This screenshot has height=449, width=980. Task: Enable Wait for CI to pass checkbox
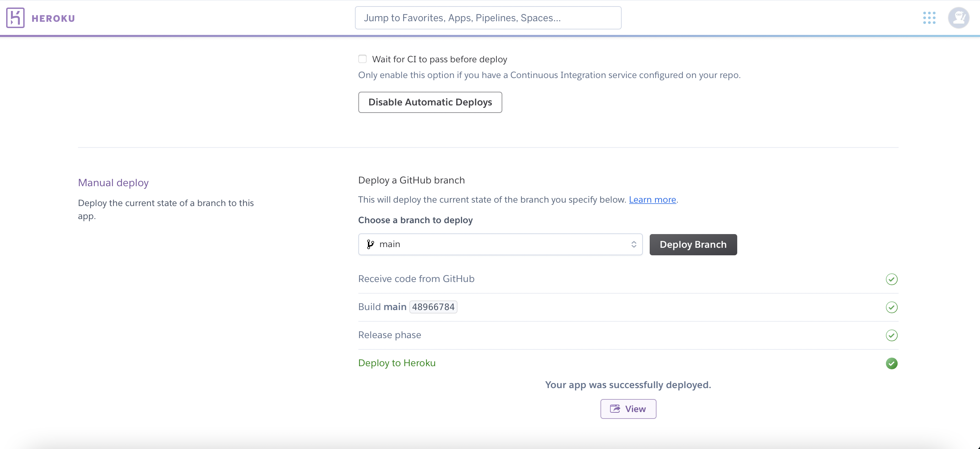coord(362,59)
